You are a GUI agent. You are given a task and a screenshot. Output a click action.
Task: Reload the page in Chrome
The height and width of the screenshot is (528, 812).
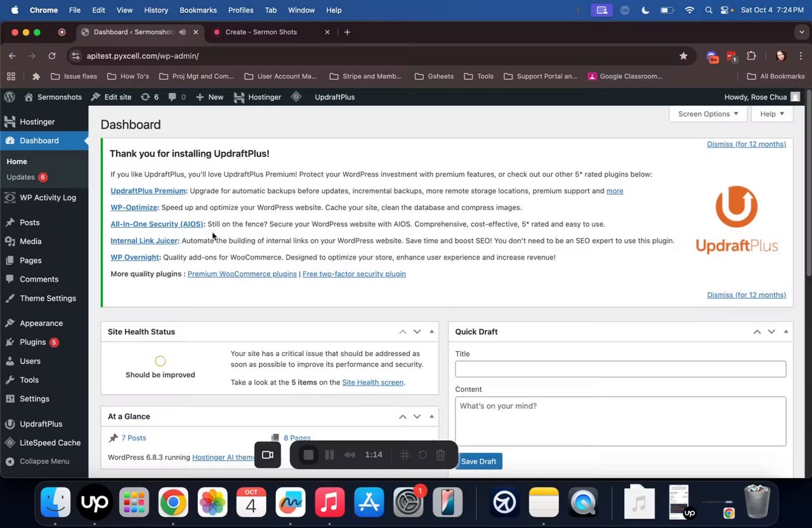pos(52,56)
